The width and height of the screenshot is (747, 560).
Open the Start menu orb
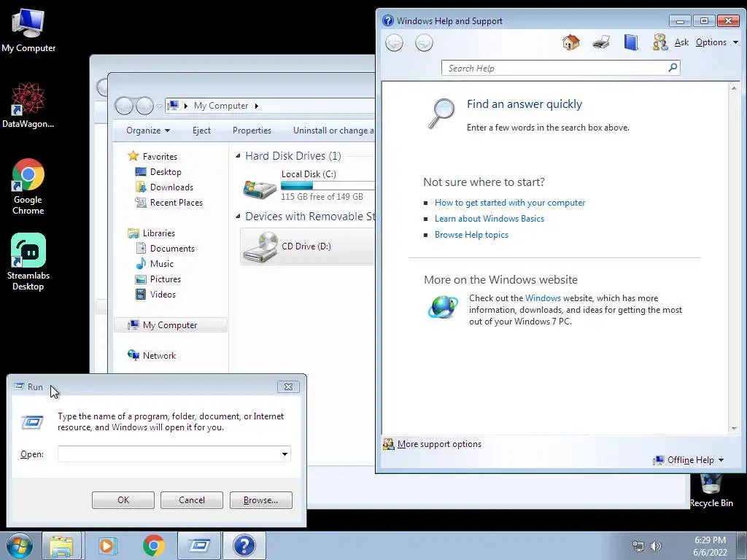click(19, 545)
